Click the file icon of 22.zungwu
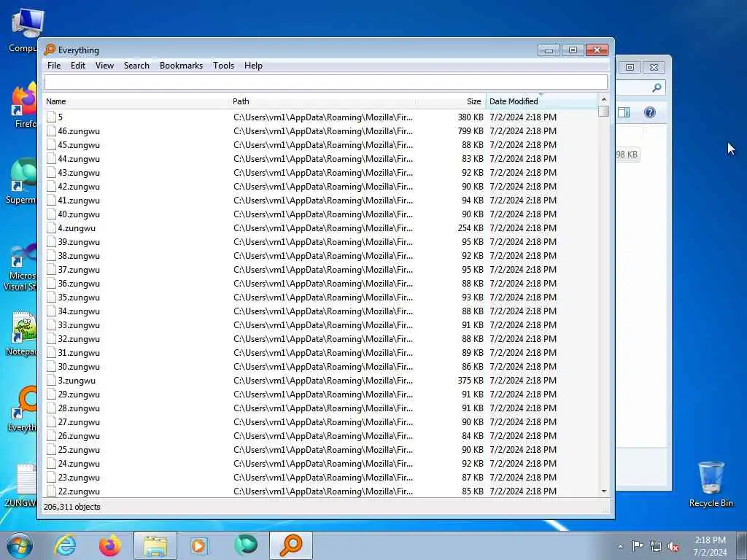The image size is (747, 560). 51,491
